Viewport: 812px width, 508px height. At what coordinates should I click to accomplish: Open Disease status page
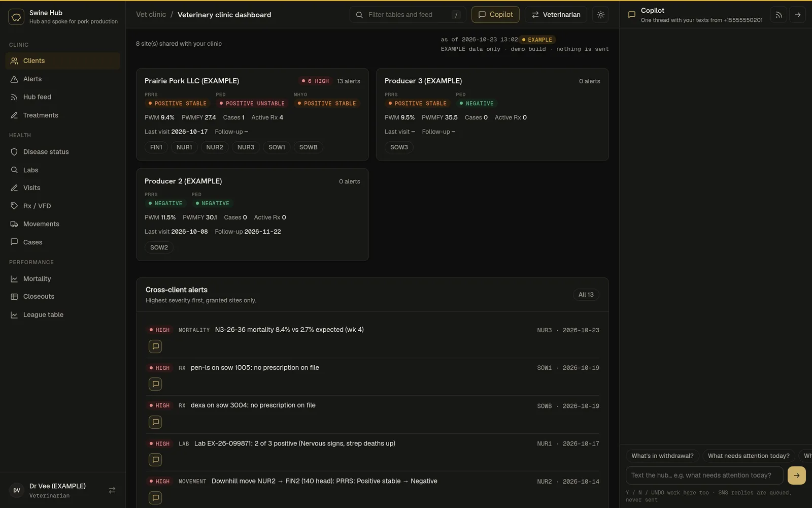[63, 152]
